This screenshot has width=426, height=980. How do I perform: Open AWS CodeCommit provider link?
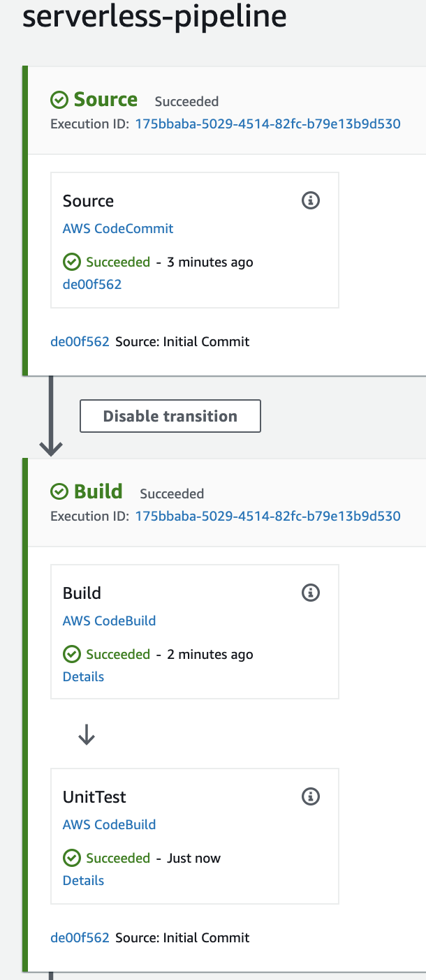point(118,229)
